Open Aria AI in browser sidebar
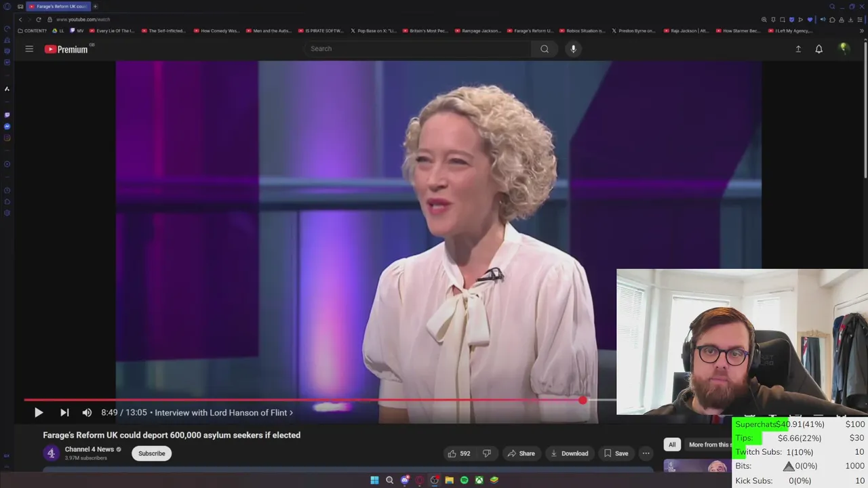The width and height of the screenshot is (868, 488). pyautogui.click(x=7, y=89)
